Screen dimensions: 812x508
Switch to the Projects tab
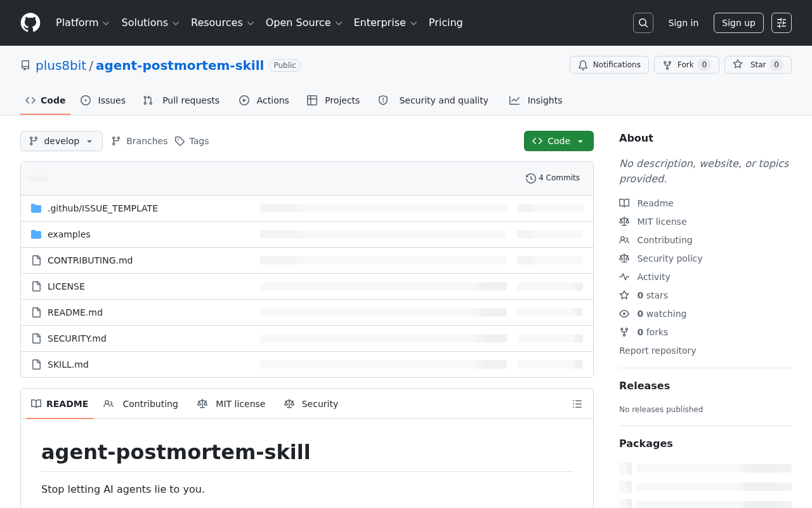coord(333,100)
